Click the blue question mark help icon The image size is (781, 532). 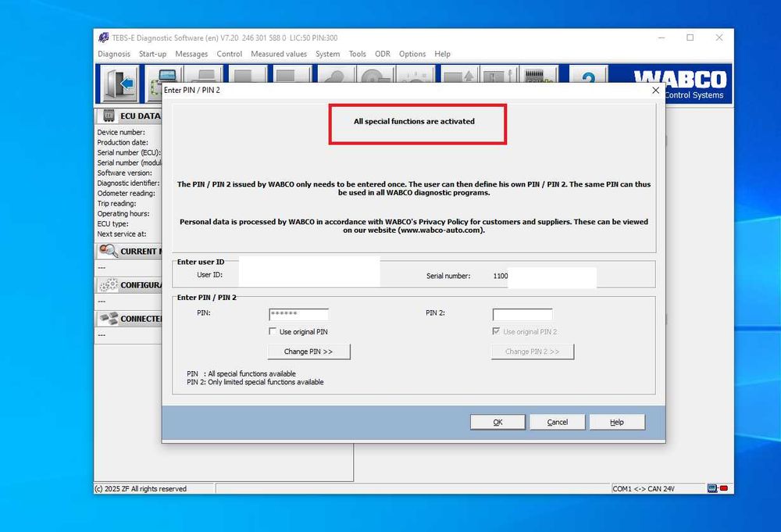(589, 75)
